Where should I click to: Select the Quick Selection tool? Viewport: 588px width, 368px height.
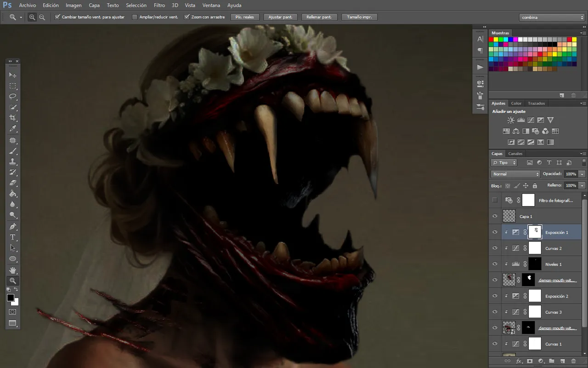point(13,108)
